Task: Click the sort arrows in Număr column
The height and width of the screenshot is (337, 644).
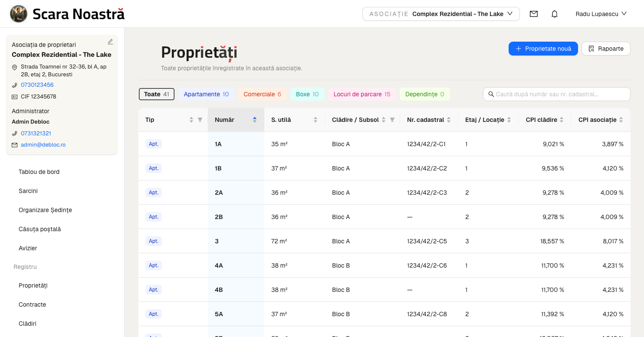Action: (255, 120)
